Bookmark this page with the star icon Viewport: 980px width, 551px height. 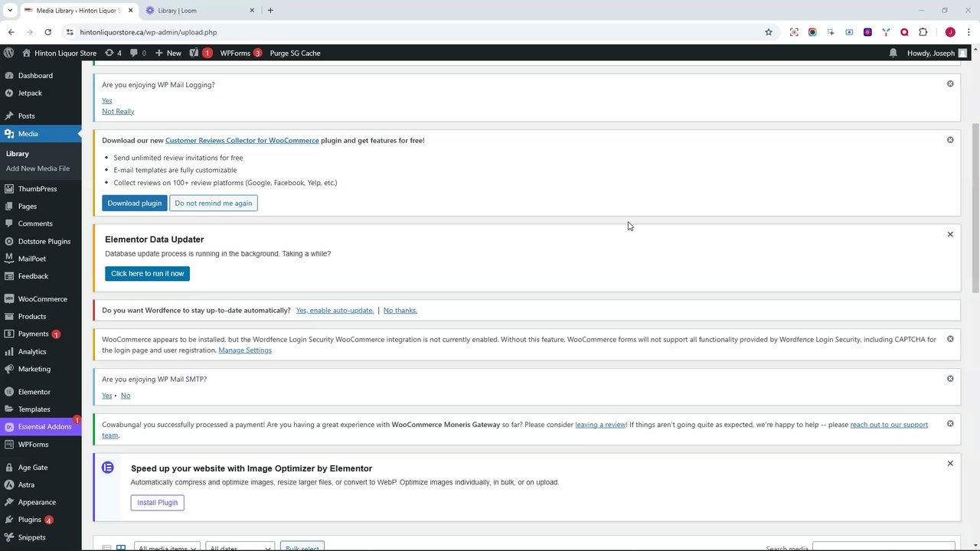769,32
